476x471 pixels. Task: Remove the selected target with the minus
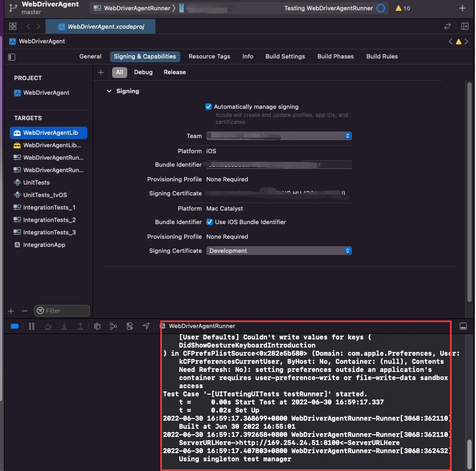point(24,311)
